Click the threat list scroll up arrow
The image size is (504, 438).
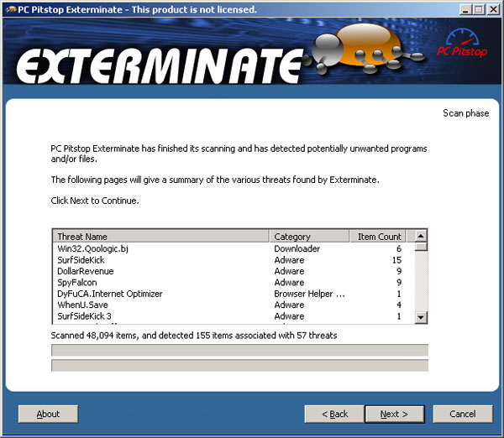[x=421, y=237]
